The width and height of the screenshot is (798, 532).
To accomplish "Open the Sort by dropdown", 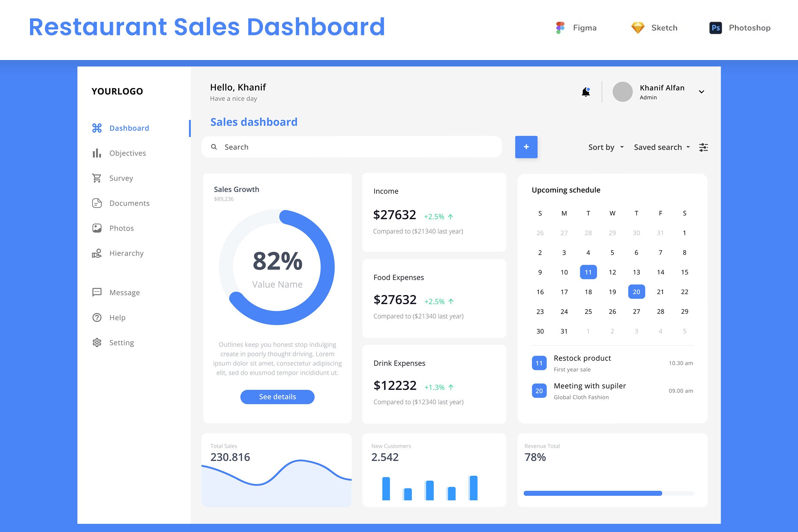I will (605, 147).
